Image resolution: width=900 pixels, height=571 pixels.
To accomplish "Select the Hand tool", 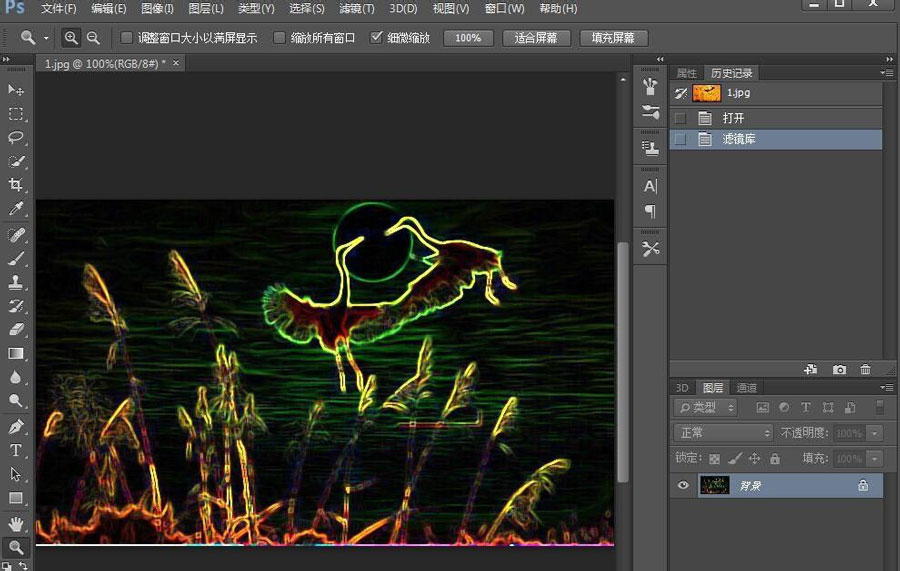I will (16, 523).
